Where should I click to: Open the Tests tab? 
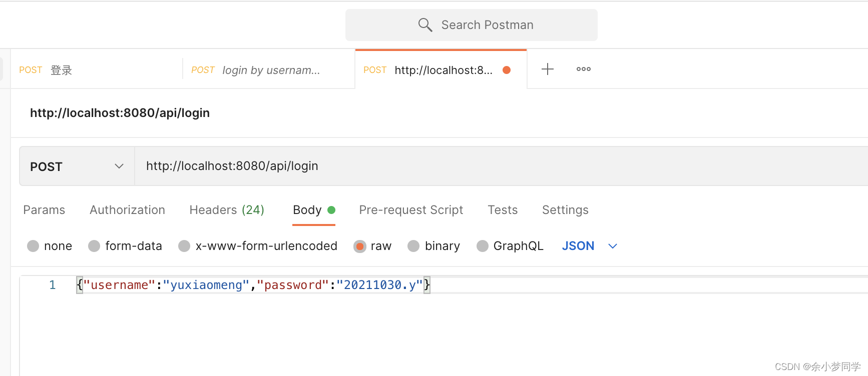[x=503, y=210]
